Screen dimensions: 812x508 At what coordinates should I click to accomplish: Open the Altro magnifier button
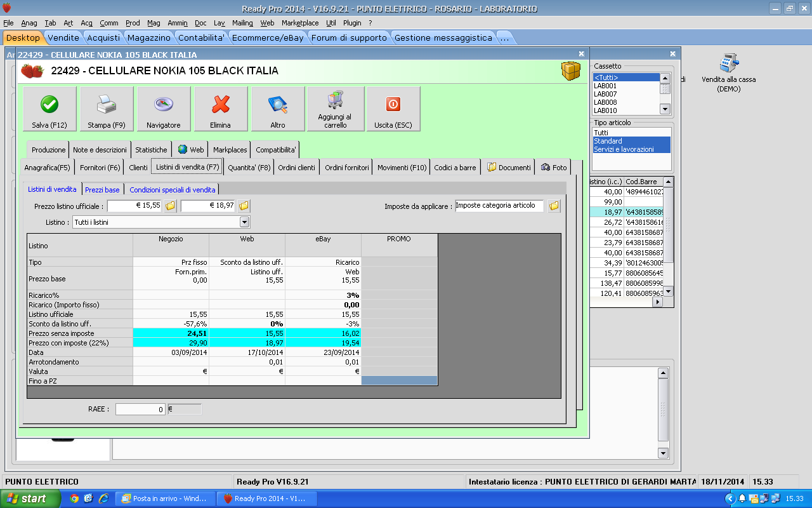278,109
